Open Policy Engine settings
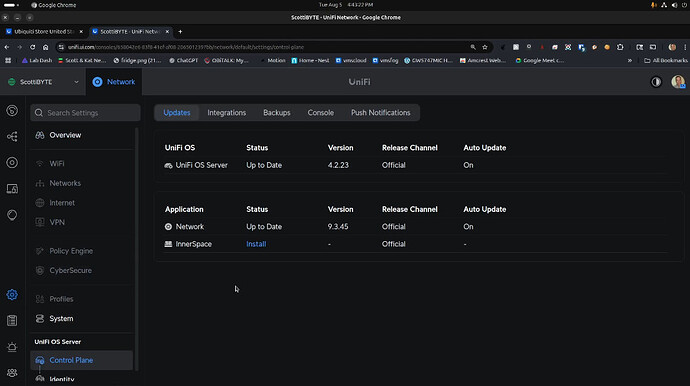This screenshot has width=690, height=386. pos(71,251)
